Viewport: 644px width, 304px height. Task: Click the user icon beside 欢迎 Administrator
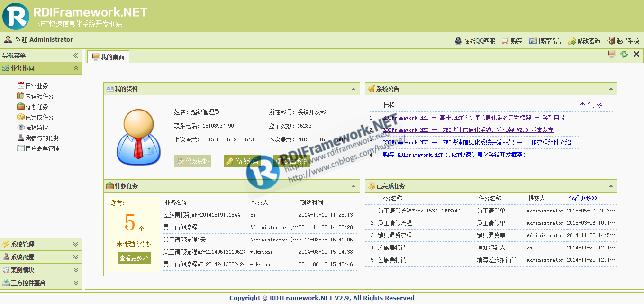[8, 40]
